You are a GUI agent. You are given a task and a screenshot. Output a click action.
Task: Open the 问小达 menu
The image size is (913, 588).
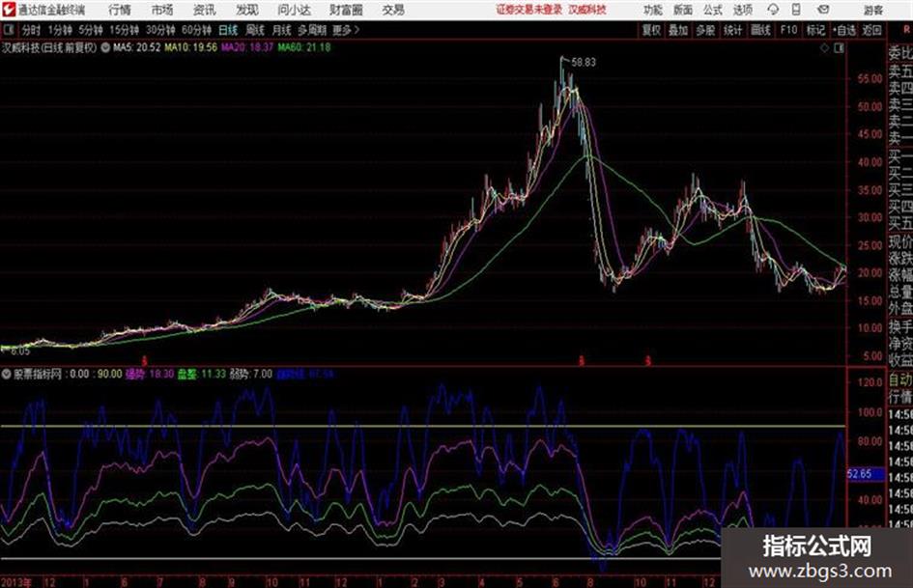[x=294, y=10]
